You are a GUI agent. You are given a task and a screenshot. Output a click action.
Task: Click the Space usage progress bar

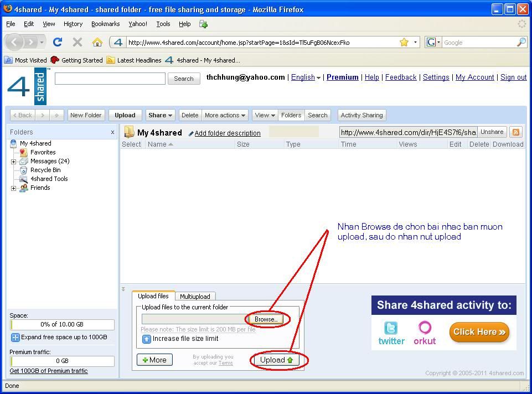(x=62, y=324)
